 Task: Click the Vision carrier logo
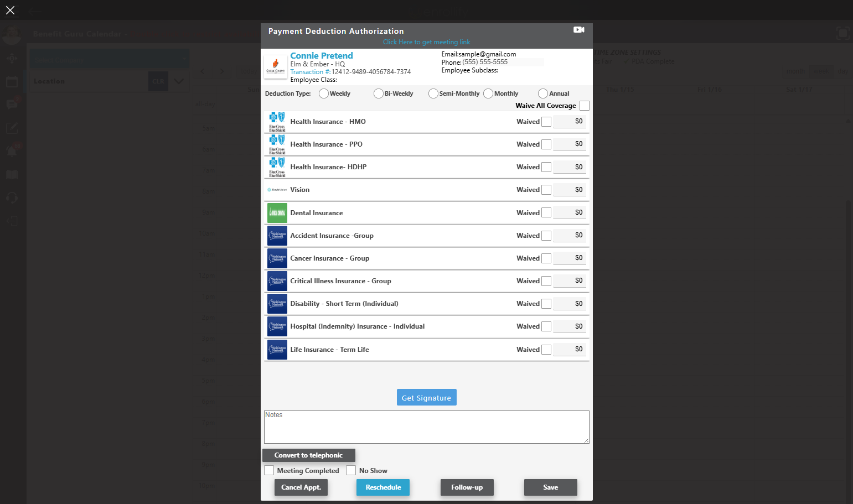[277, 190]
